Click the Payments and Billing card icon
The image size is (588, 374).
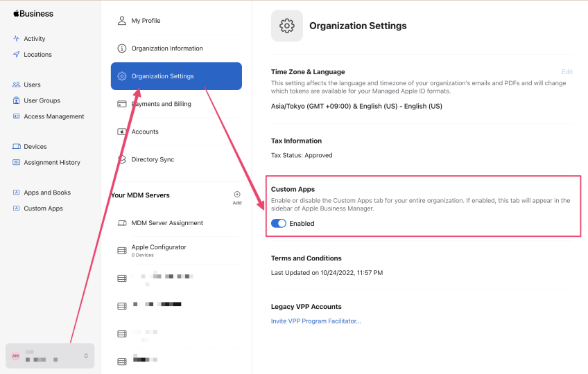coord(122,104)
